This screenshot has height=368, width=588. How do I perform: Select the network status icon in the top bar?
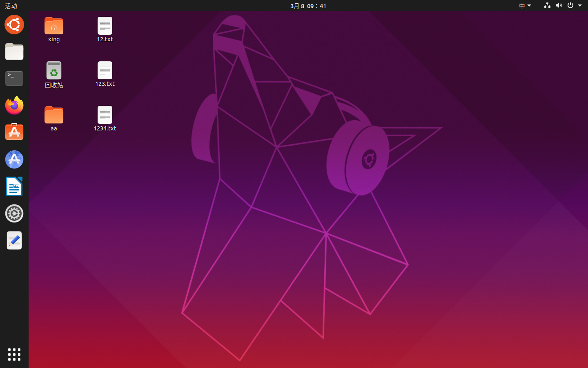click(x=547, y=6)
